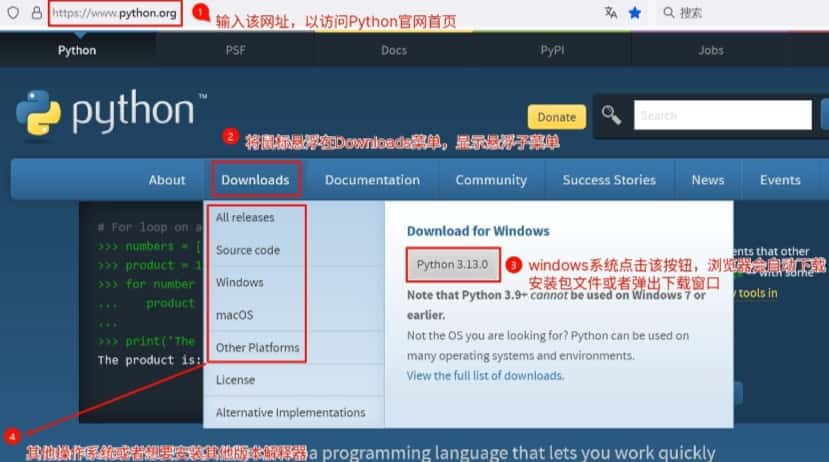Viewport: 829px width, 462px height.
Task: Click the browser search box
Action: 743,13
